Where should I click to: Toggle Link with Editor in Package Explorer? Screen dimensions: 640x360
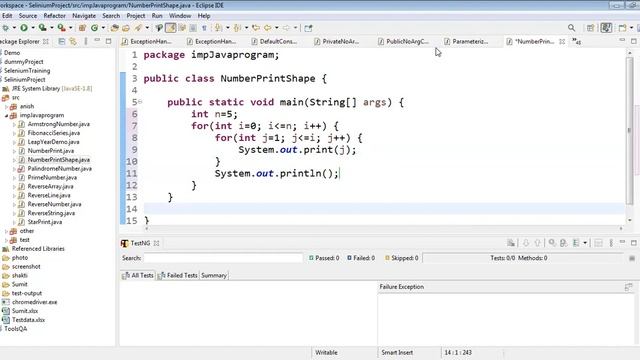click(73, 41)
